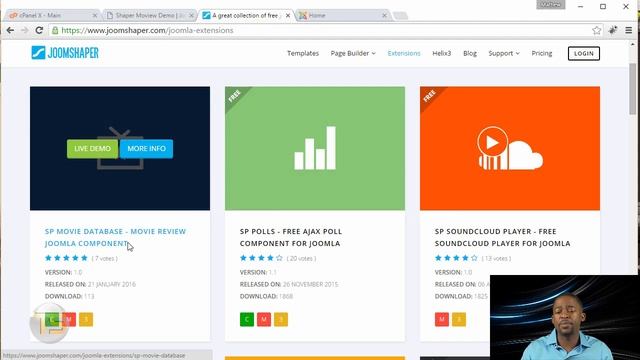The width and height of the screenshot is (640, 360).
Task: Open the Extensions menu item
Action: click(x=404, y=53)
